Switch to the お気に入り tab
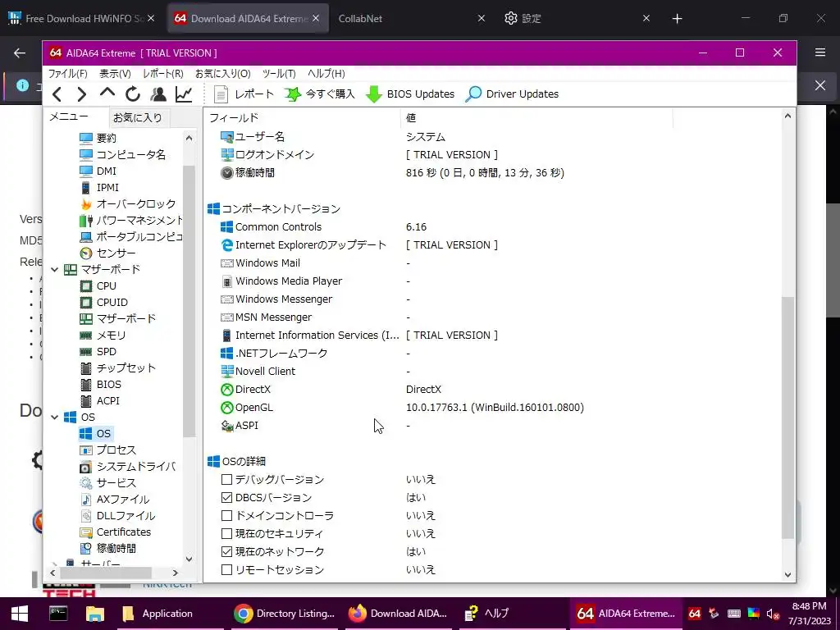 (x=138, y=117)
